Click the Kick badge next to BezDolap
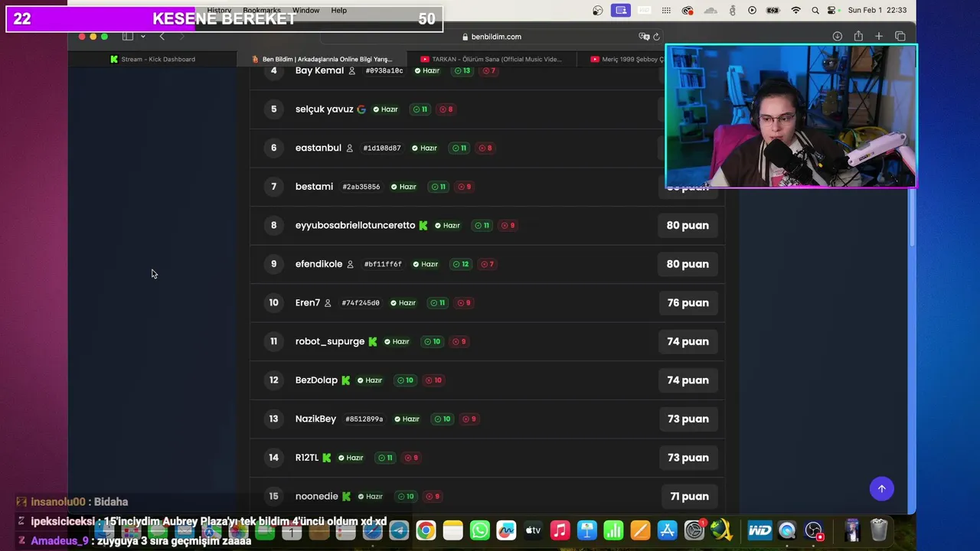The width and height of the screenshot is (980, 551). pyautogui.click(x=345, y=380)
